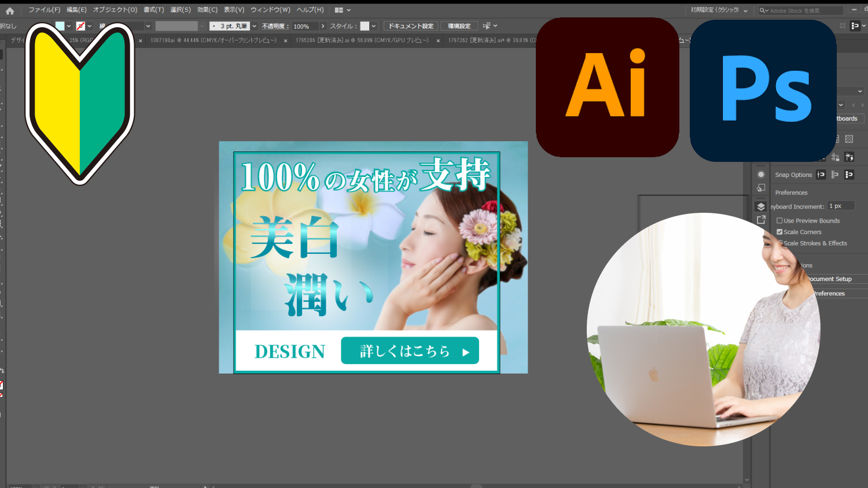Close the 1795286 document tab
Screen dimensions: 868x488
point(438,40)
